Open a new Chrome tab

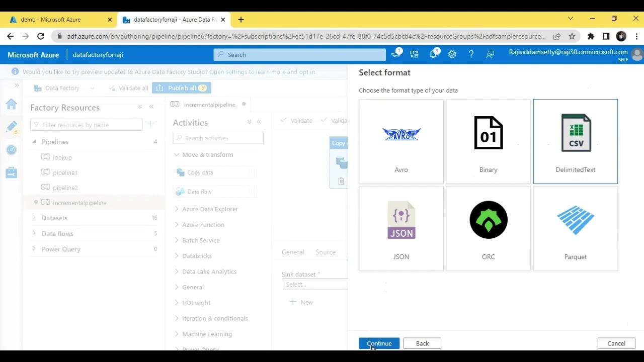tap(241, 20)
